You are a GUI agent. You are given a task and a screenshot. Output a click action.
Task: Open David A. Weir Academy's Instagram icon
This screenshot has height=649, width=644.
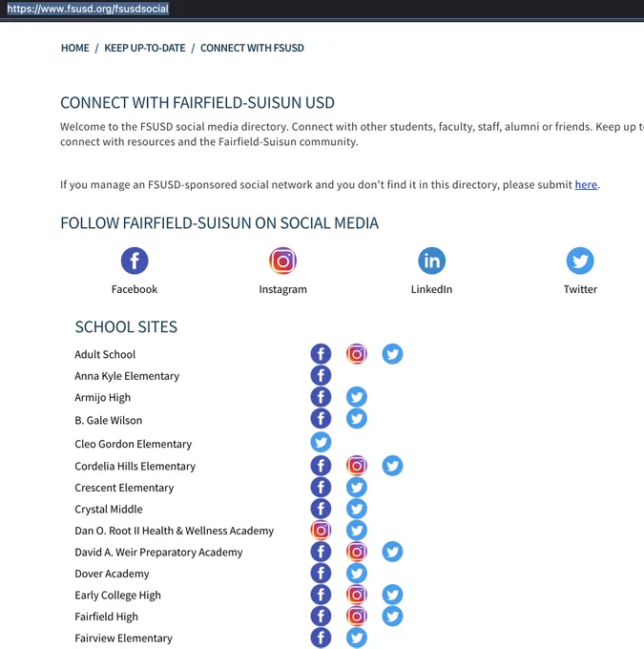coord(357,552)
